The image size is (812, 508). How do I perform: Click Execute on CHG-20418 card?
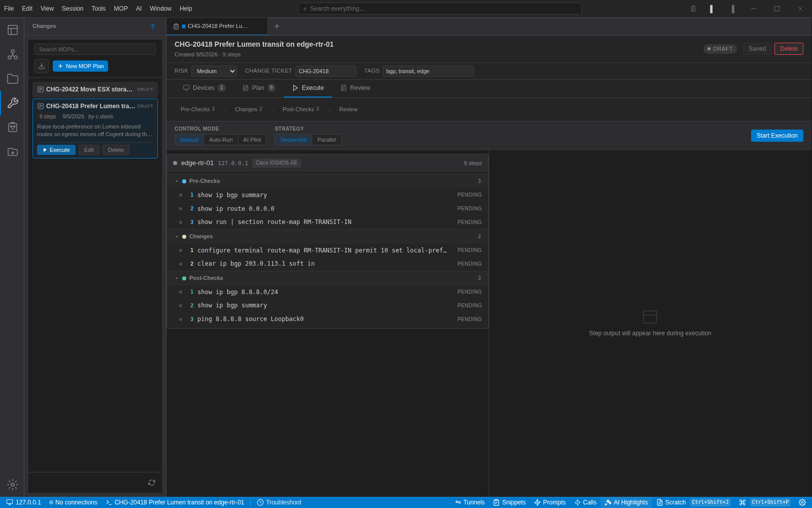pyautogui.click(x=56, y=150)
